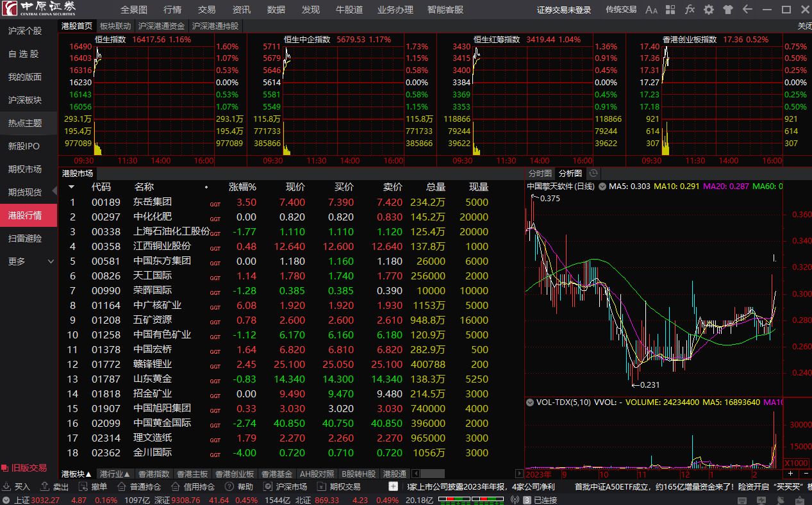Switch to the 分时图 tab
The image size is (812, 505).
tap(540, 173)
